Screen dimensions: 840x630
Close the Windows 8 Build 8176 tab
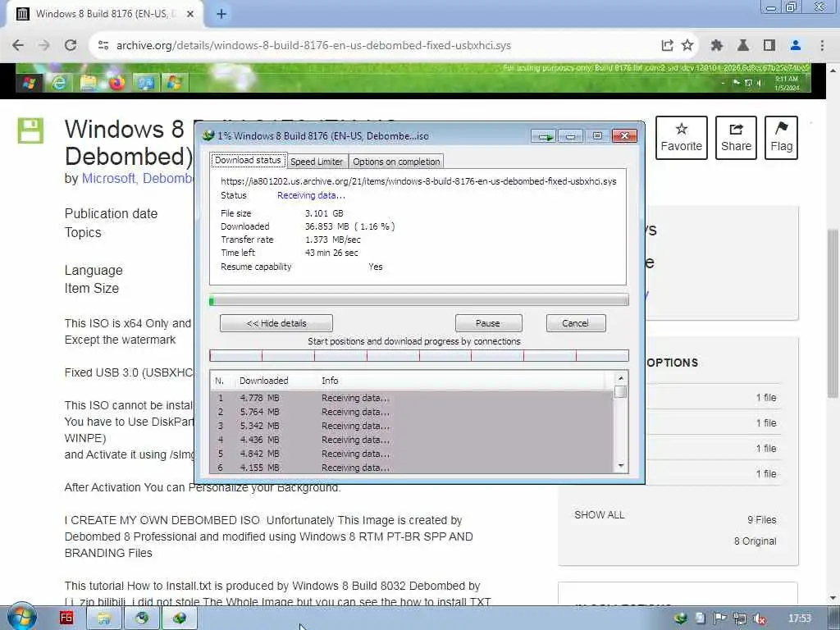[190, 14]
